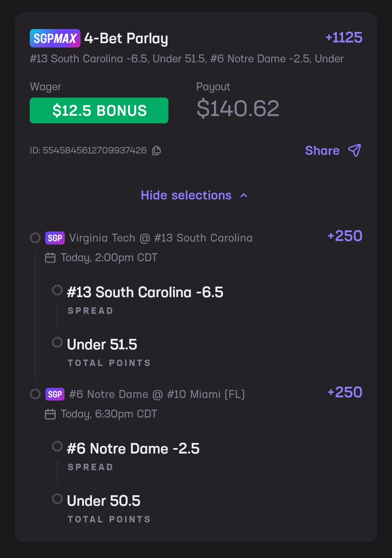Open #6 Notre Dame @ #10 Miami game
This screenshot has width=392, height=558.
157,394
